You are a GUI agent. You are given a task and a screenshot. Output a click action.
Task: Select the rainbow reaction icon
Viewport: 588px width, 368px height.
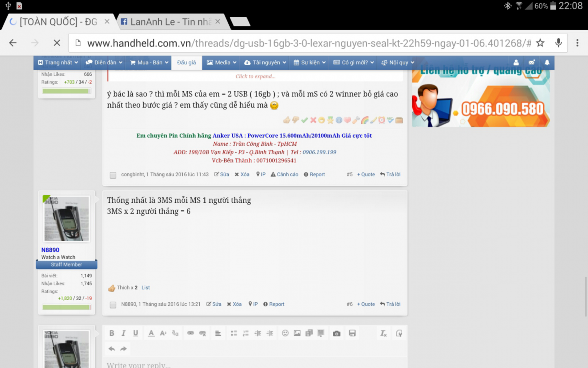point(365,120)
